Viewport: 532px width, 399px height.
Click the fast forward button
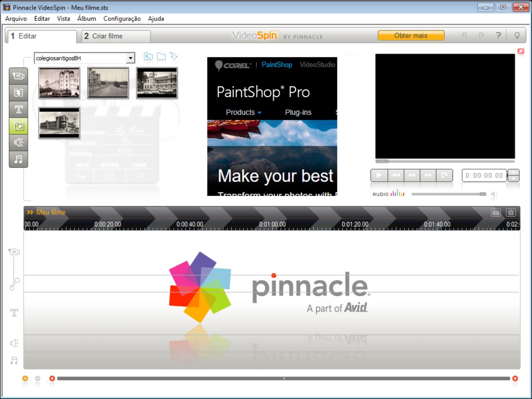428,175
